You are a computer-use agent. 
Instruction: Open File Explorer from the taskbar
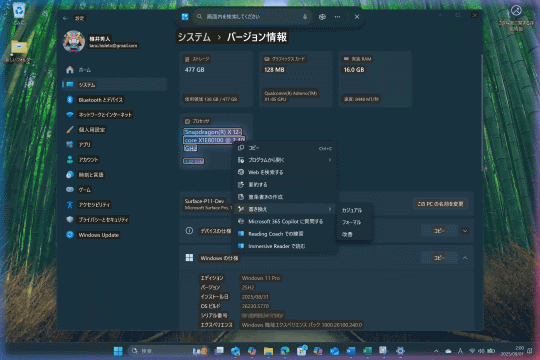point(268,351)
